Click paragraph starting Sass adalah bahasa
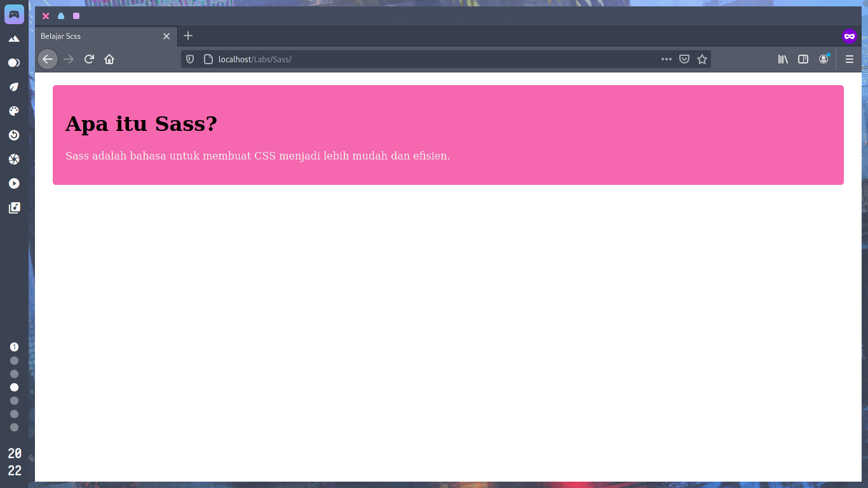 click(x=257, y=156)
